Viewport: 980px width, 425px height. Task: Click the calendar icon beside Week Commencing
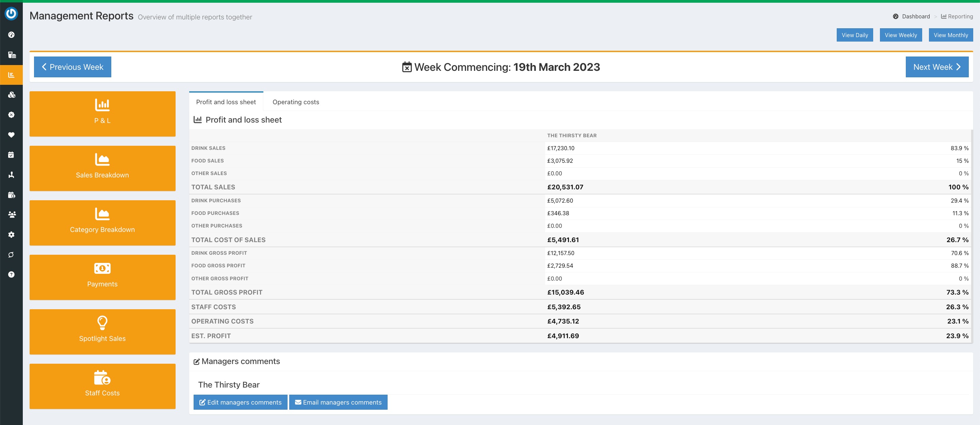click(x=407, y=67)
